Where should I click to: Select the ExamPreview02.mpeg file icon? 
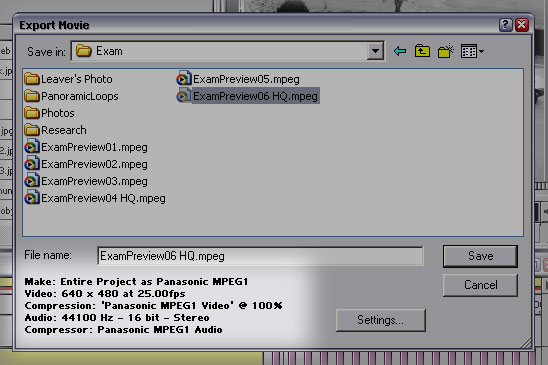click(x=32, y=164)
